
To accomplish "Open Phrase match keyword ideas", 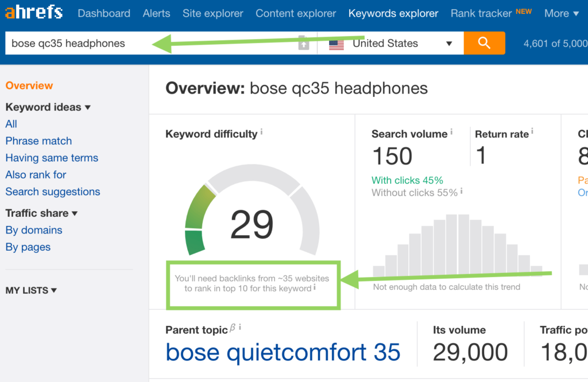I will point(38,141).
